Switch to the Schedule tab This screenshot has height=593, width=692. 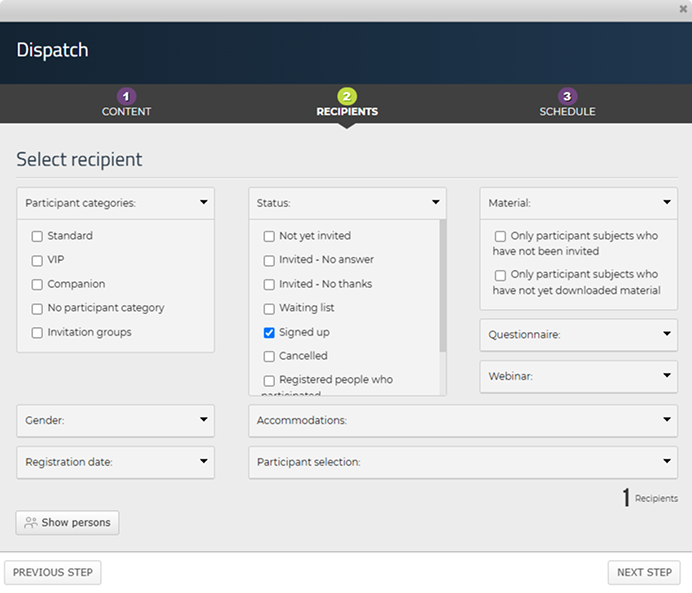(x=567, y=111)
